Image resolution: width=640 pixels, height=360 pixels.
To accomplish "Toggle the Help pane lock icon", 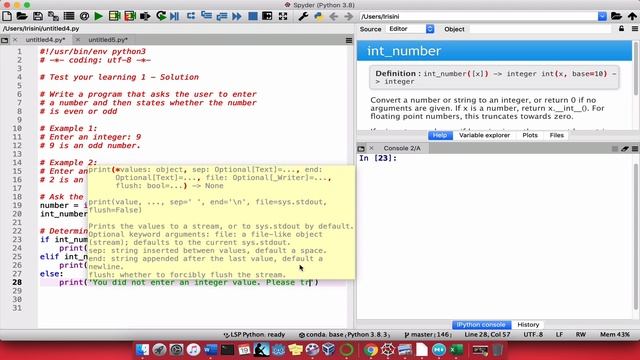I will click(621, 29).
